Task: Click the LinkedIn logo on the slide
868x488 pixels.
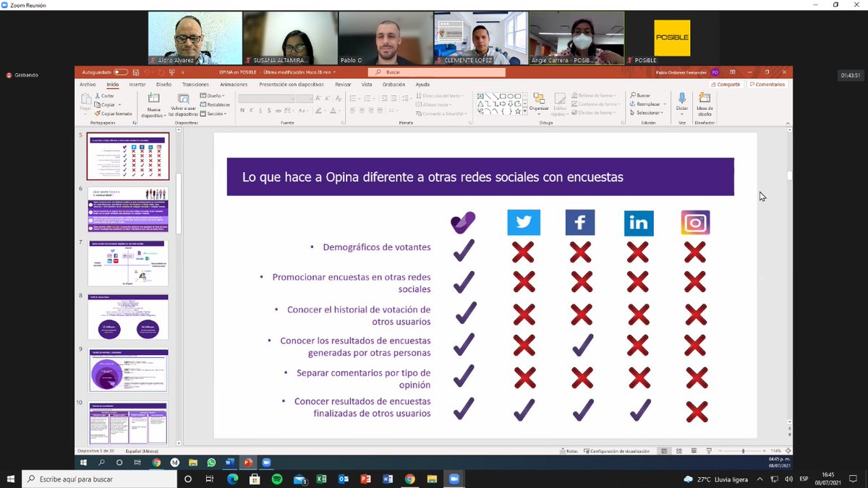Action: [639, 223]
